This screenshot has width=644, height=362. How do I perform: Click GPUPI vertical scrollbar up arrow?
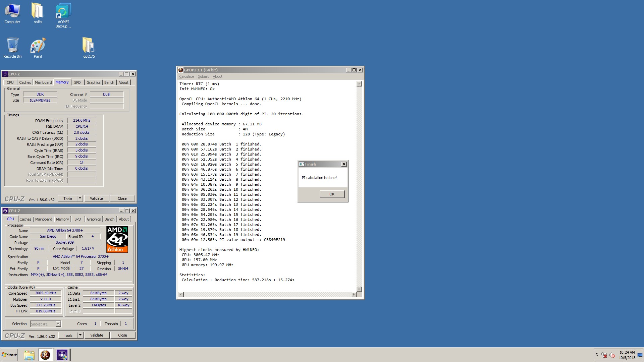point(359,84)
